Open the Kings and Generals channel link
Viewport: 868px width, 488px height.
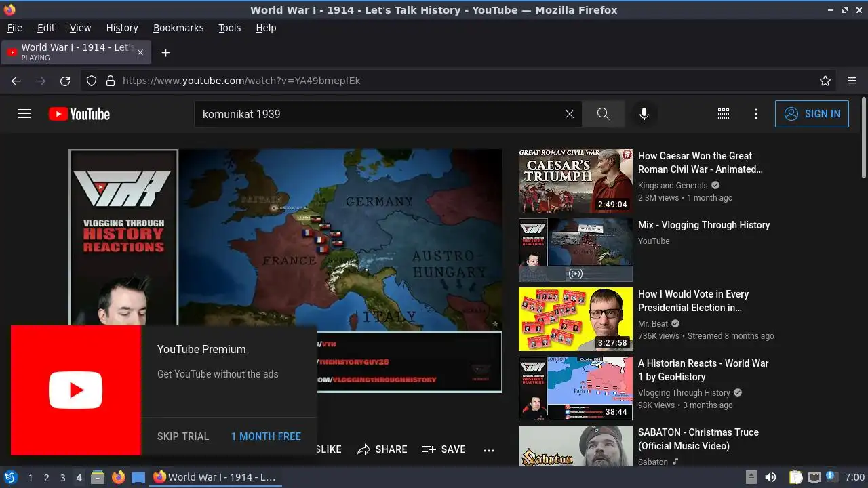click(x=673, y=186)
